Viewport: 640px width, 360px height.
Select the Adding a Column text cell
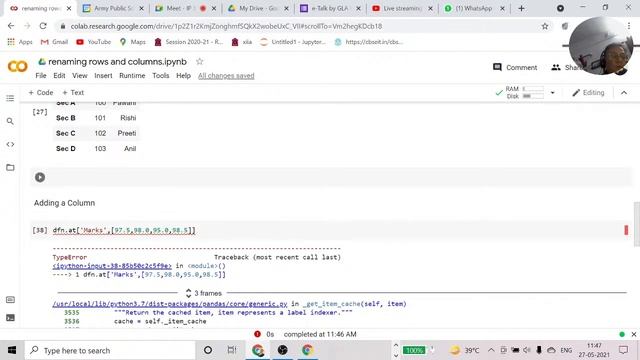[x=64, y=203]
